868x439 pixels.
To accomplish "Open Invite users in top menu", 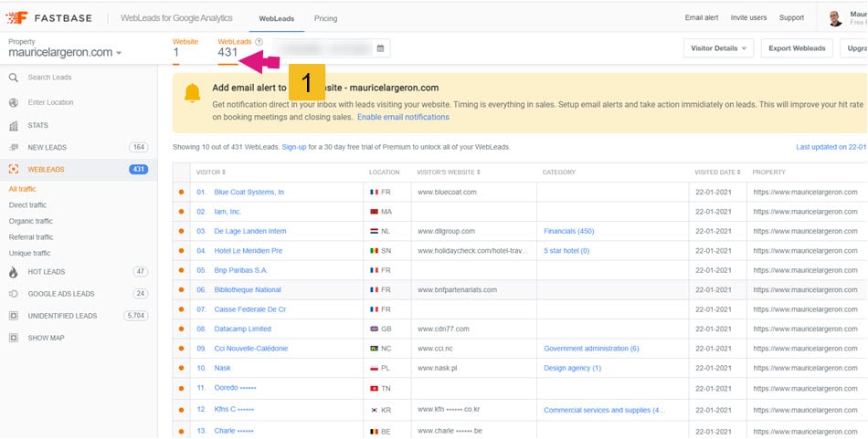I will click(x=748, y=17).
